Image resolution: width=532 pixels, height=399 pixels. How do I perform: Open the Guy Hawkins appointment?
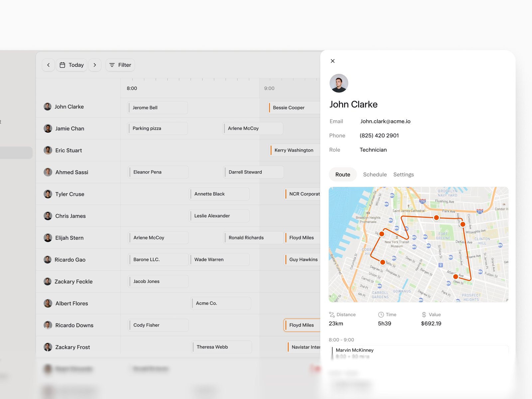pos(303,260)
